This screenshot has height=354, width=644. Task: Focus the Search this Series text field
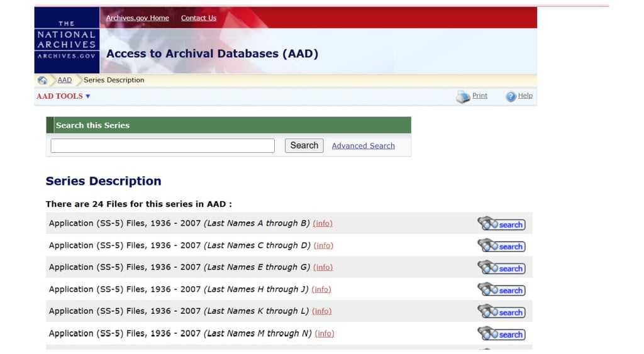(x=163, y=145)
